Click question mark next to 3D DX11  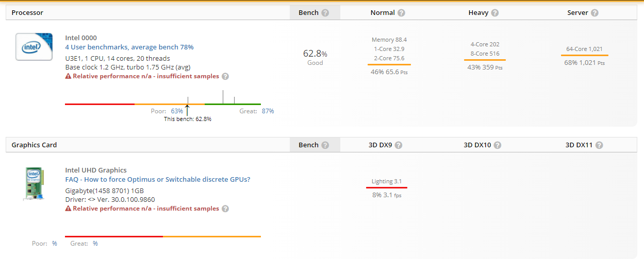click(599, 145)
